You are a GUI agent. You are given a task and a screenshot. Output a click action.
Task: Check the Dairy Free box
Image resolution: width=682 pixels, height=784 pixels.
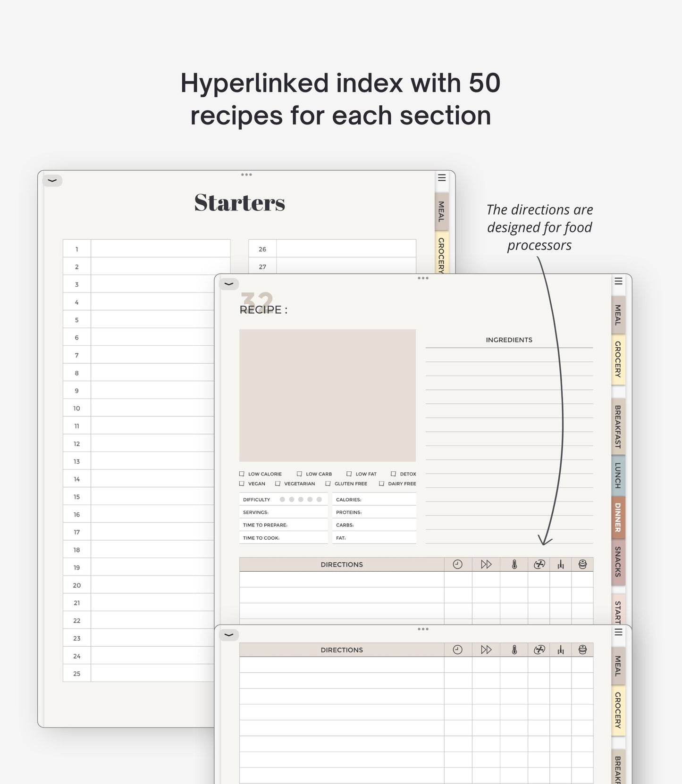[381, 484]
